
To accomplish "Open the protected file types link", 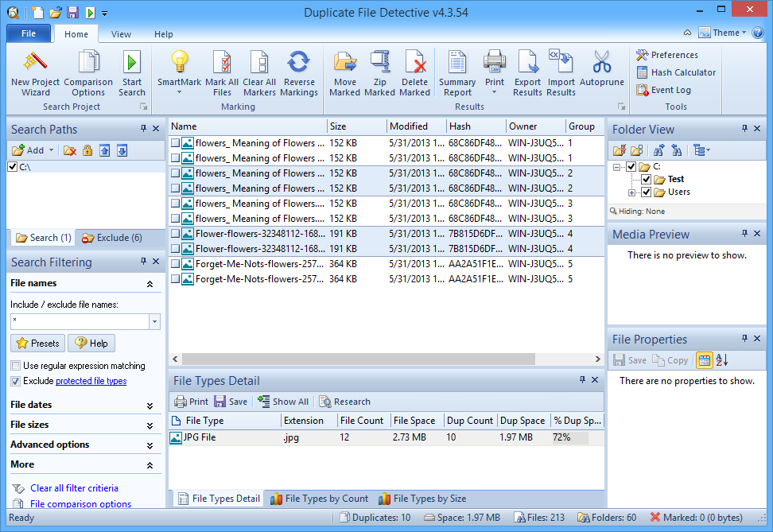I will coord(91,381).
